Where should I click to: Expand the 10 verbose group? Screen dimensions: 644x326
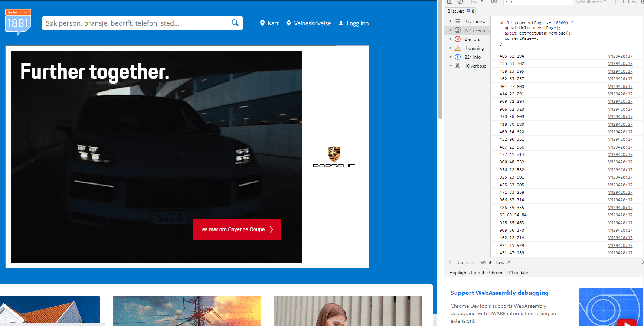click(450, 66)
